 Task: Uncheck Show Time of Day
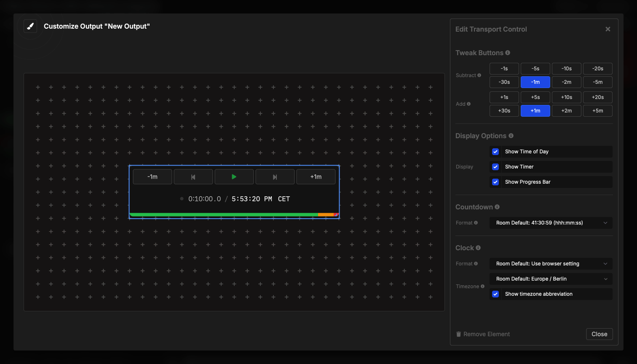coord(495,151)
